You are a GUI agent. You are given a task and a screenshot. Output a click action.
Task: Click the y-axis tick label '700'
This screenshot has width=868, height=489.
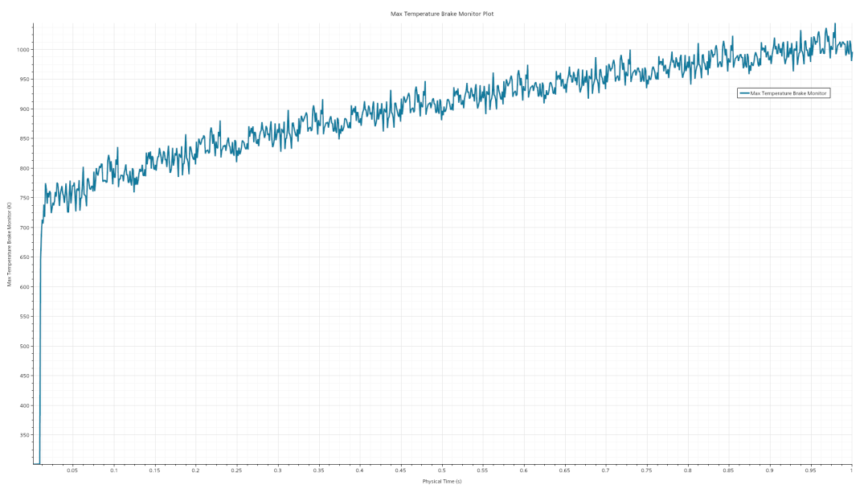[24, 228]
